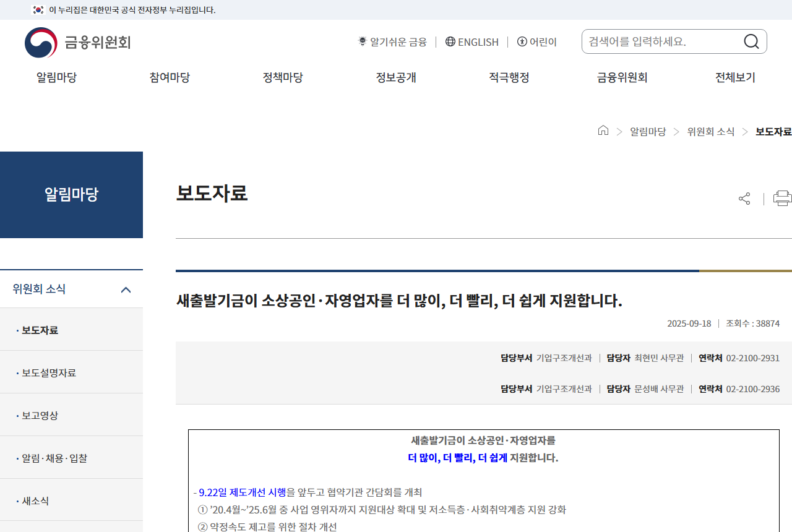This screenshot has width=792, height=532.
Task: Open the 정책마당 main menu
Action: [283, 77]
